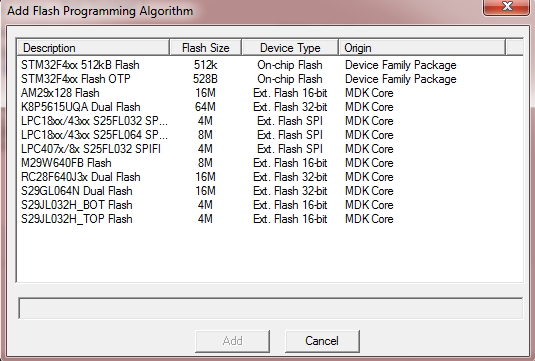535x361 pixels.
Task: Click MDK Core on the S29JL032H_TOP row
Action: [369, 219]
